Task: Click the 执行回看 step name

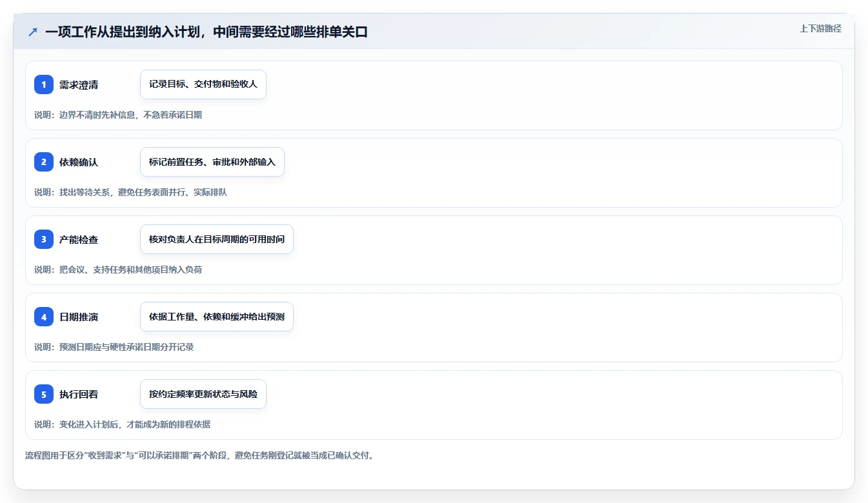Action: (79, 394)
